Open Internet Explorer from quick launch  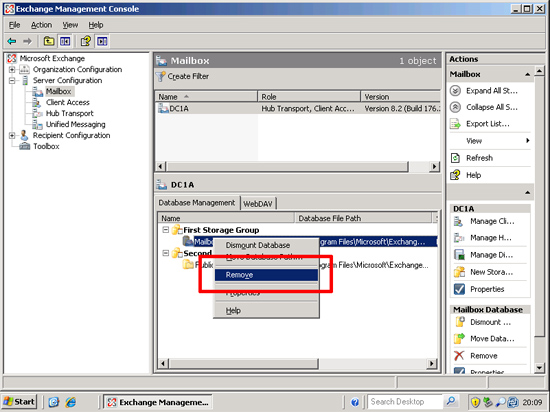pyautogui.click(x=71, y=402)
